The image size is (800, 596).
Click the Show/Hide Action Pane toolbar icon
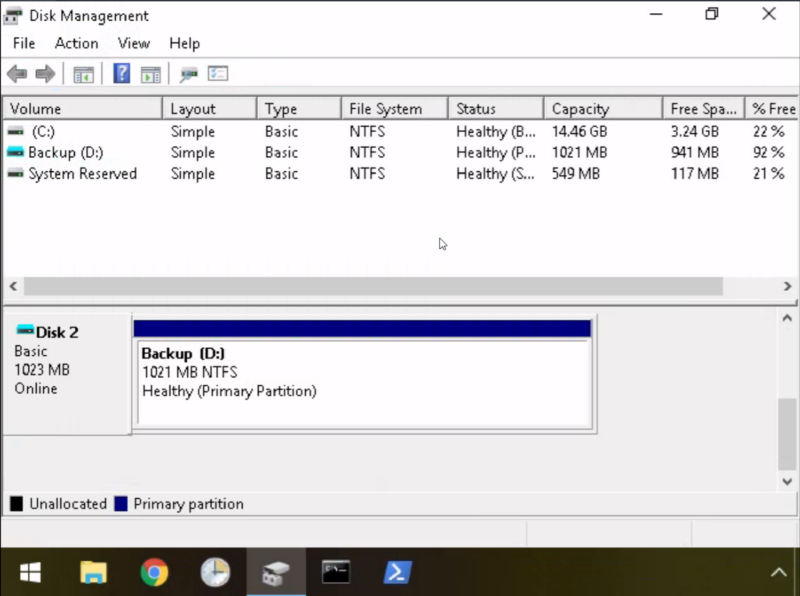(151, 74)
